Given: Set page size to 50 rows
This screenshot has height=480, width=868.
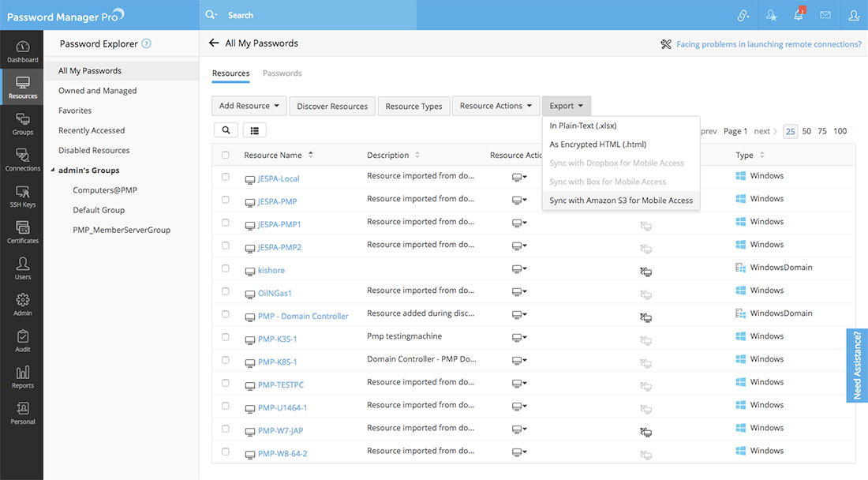Looking at the screenshot, I should pos(806,131).
